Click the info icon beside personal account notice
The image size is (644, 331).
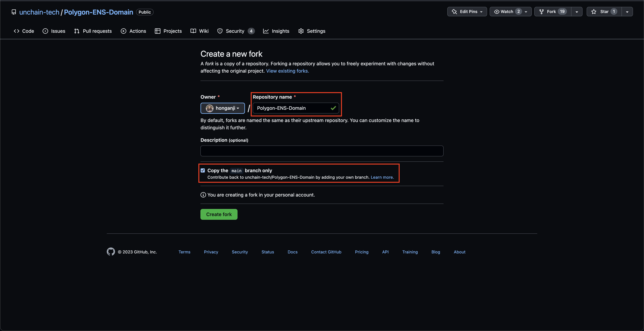(x=203, y=195)
